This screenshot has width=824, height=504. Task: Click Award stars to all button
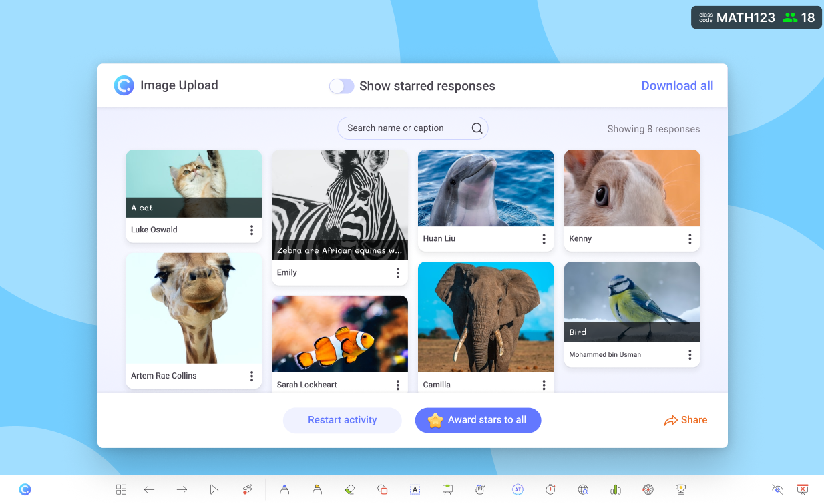(x=478, y=420)
